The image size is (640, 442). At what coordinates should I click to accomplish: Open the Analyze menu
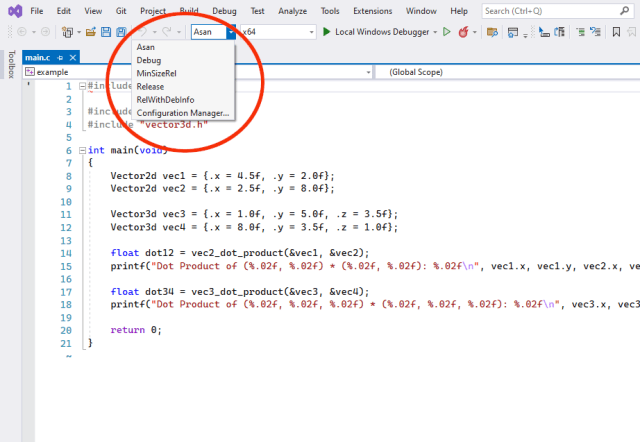292,11
